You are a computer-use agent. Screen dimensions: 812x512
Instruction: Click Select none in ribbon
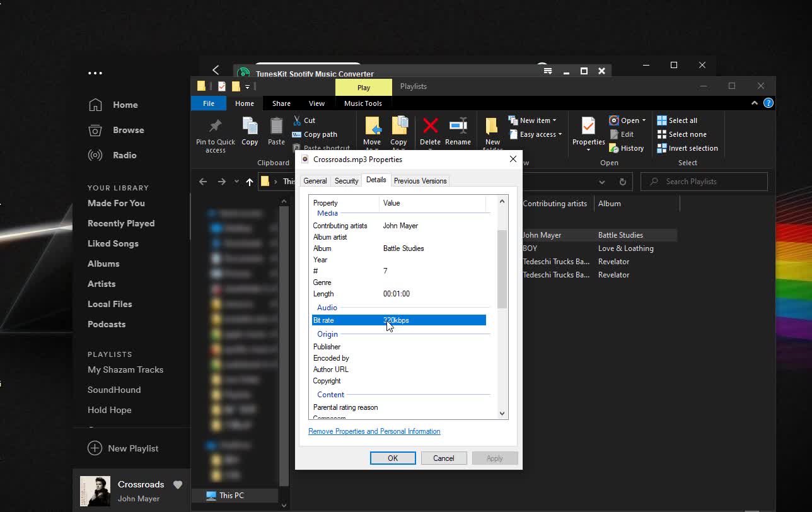pyautogui.click(x=681, y=134)
